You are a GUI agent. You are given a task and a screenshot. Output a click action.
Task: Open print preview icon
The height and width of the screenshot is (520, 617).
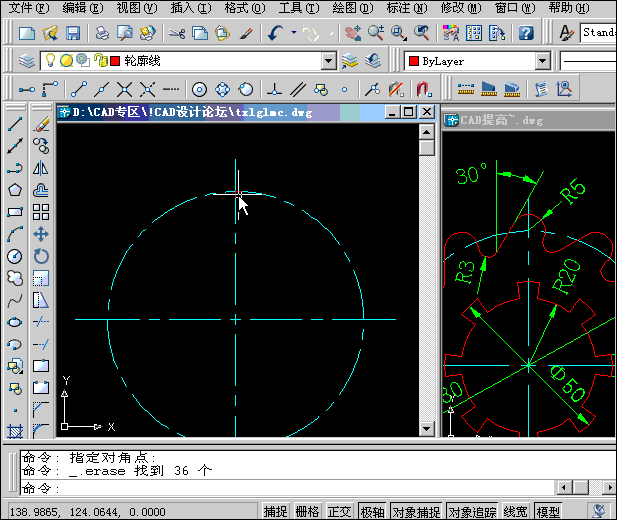pyautogui.click(x=125, y=33)
